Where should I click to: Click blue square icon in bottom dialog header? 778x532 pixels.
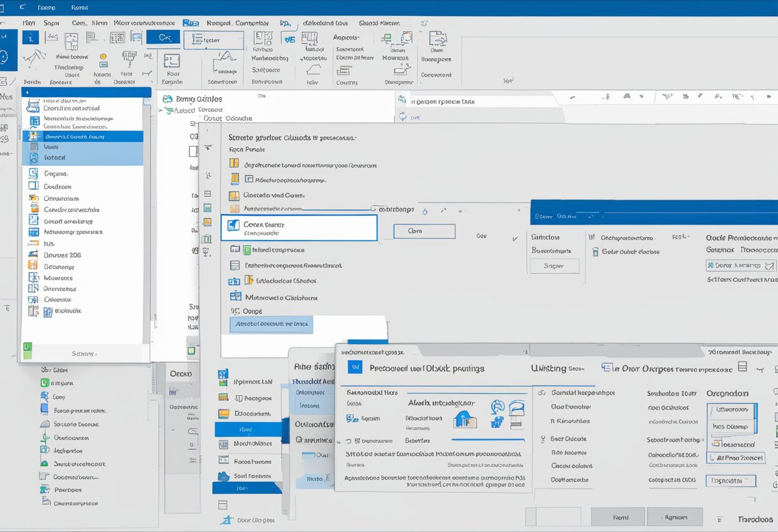(355, 367)
